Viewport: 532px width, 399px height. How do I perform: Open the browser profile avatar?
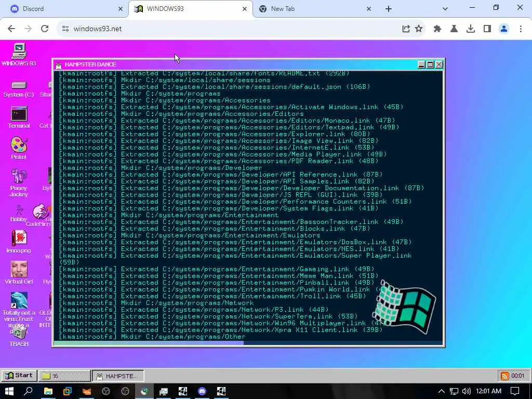click(x=504, y=29)
